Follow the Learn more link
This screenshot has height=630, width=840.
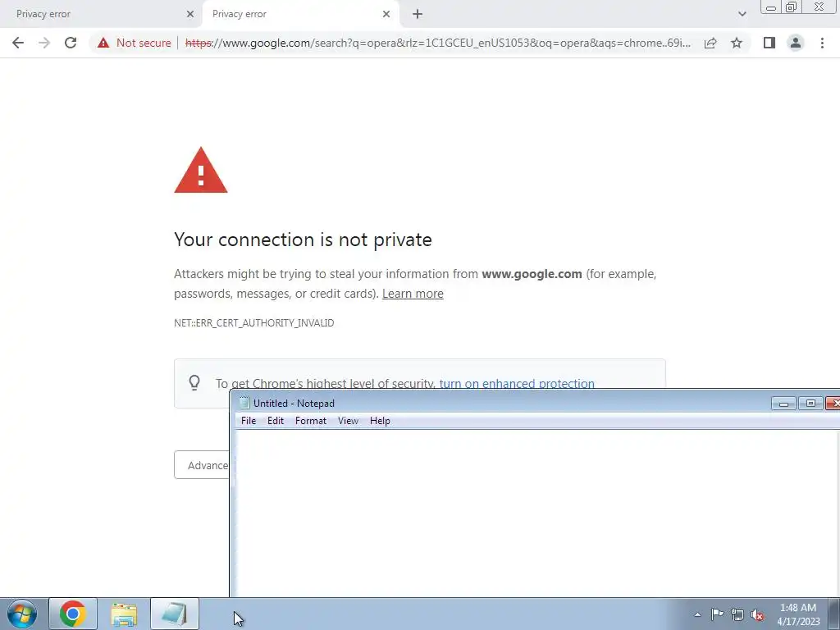click(413, 294)
